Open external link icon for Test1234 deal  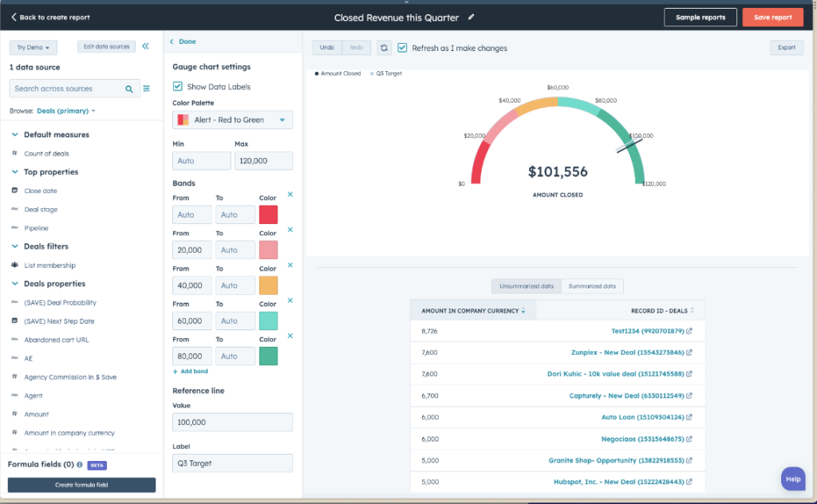(x=689, y=331)
